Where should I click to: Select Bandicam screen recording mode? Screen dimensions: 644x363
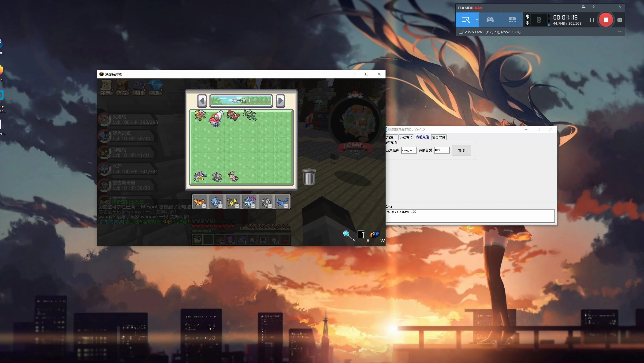[x=465, y=20]
